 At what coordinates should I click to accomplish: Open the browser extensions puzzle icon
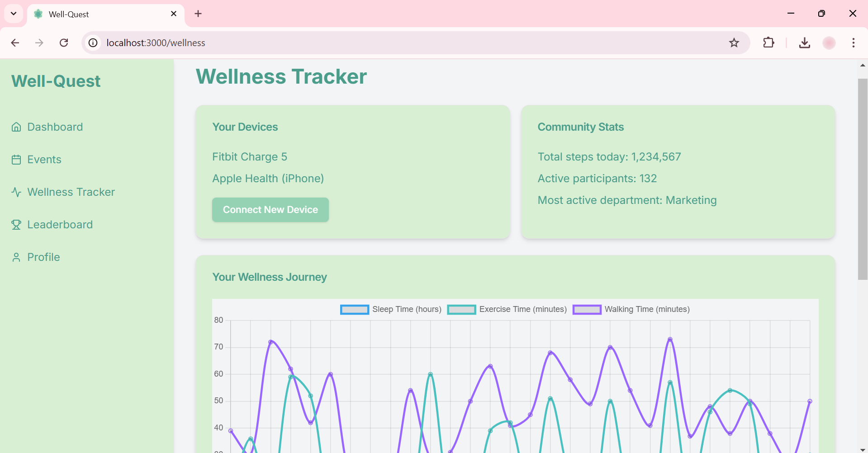[x=768, y=42]
